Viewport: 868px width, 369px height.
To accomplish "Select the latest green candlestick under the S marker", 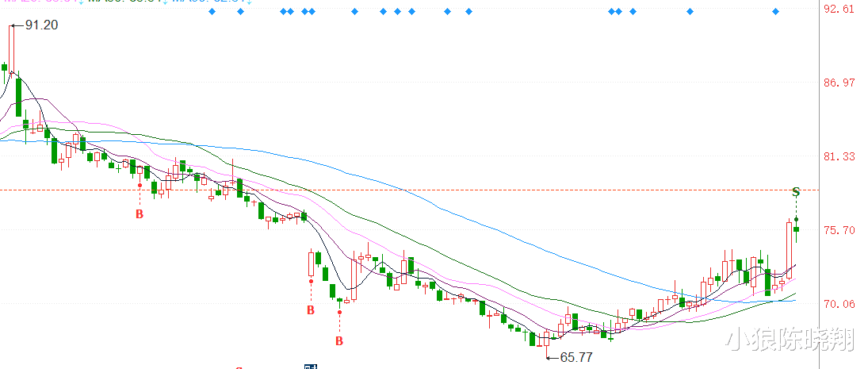I will pos(796,230).
